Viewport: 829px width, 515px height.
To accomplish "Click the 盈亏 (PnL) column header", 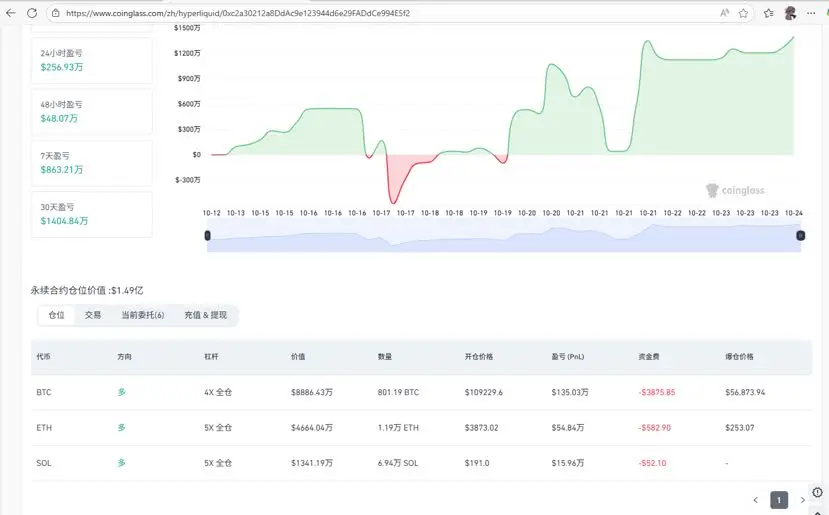I will click(568, 357).
